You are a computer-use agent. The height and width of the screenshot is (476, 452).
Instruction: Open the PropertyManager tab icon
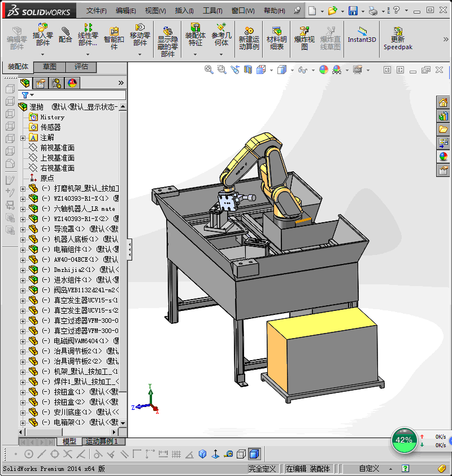pyautogui.click(x=41, y=83)
